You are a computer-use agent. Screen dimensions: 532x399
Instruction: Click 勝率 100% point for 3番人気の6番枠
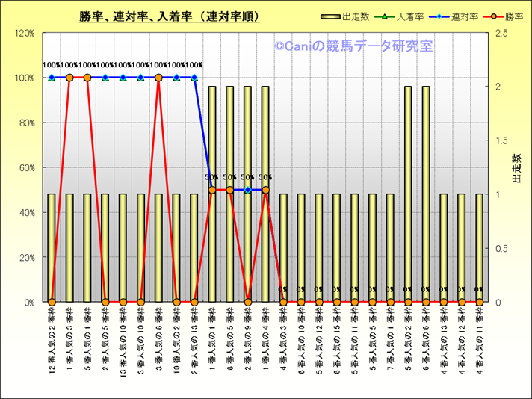(158, 78)
